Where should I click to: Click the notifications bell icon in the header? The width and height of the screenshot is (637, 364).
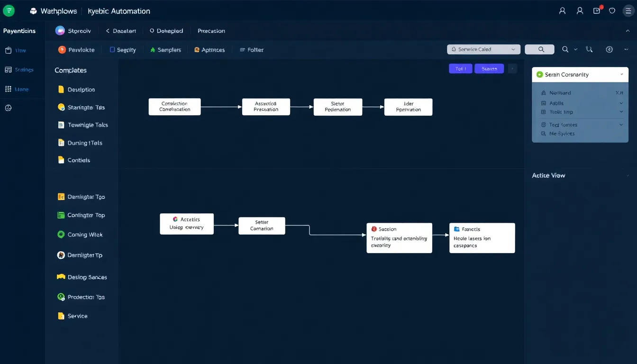coord(596,10)
